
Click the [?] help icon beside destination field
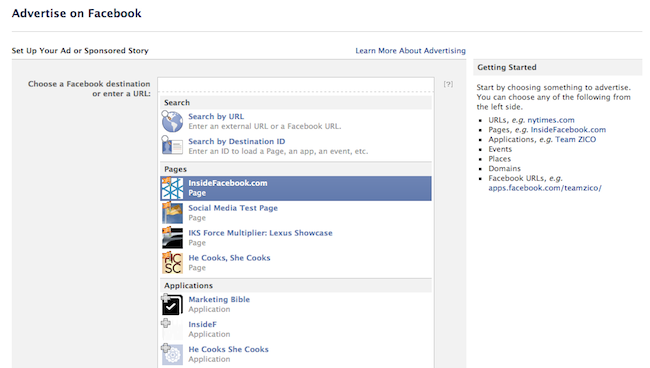448,84
